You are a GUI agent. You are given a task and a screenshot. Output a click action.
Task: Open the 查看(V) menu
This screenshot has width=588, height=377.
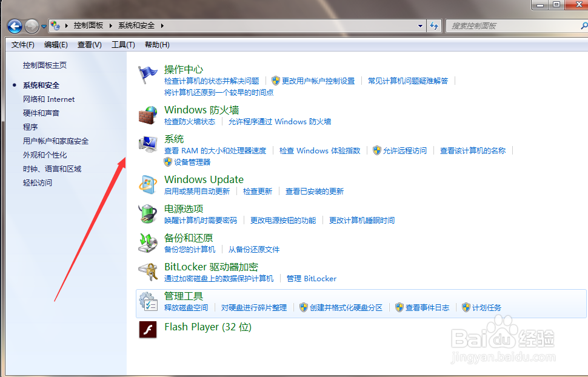click(90, 45)
